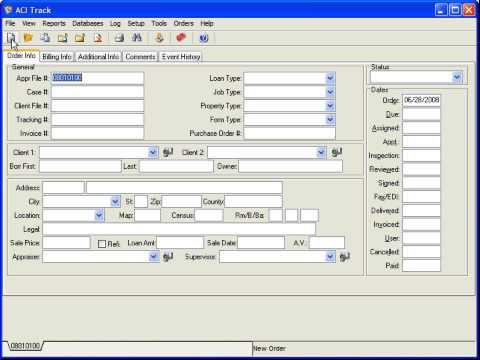This screenshot has width=480, height=360.
Task: Click the Client File # input field
Action: (97, 106)
